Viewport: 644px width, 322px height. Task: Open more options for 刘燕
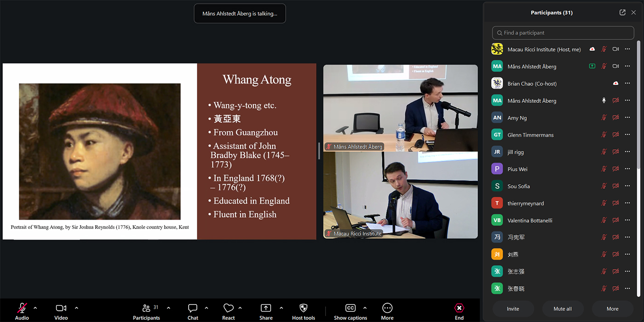click(627, 254)
